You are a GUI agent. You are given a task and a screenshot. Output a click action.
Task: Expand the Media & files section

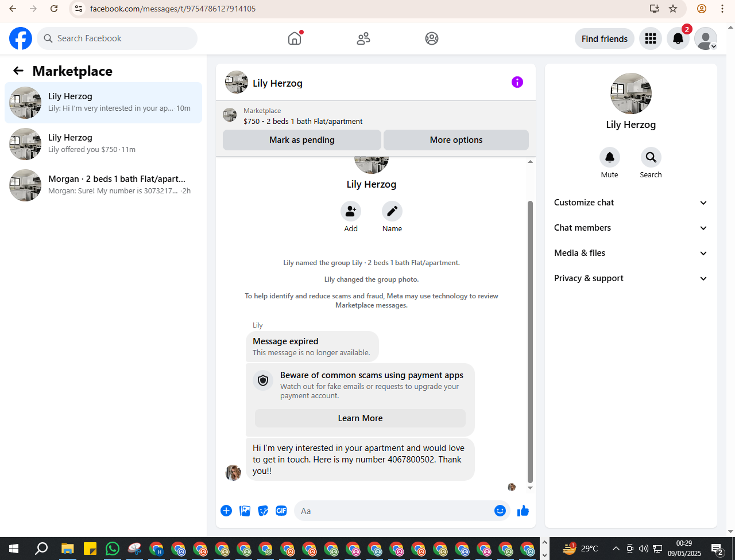(x=630, y=253)
